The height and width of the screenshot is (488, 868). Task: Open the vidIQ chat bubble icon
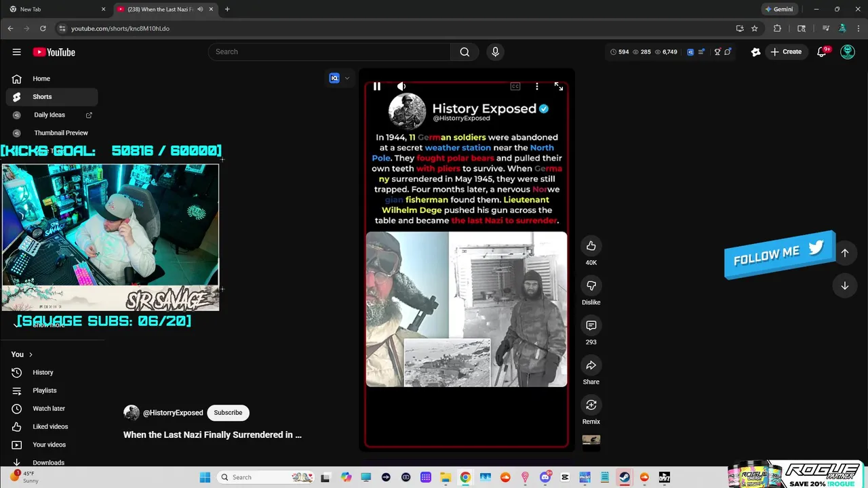(728, 52)
